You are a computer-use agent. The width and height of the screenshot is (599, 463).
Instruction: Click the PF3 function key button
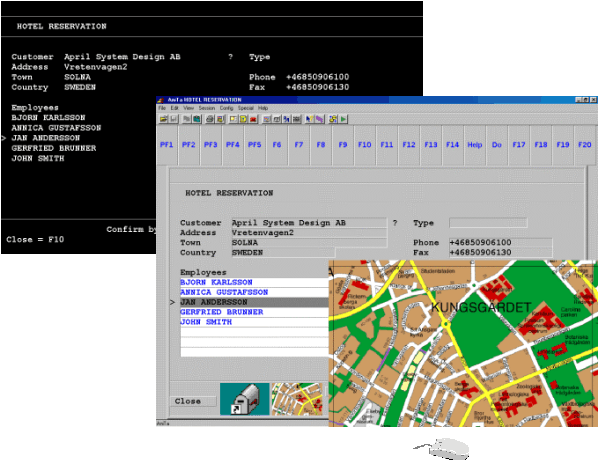click(x=210, y=145)
